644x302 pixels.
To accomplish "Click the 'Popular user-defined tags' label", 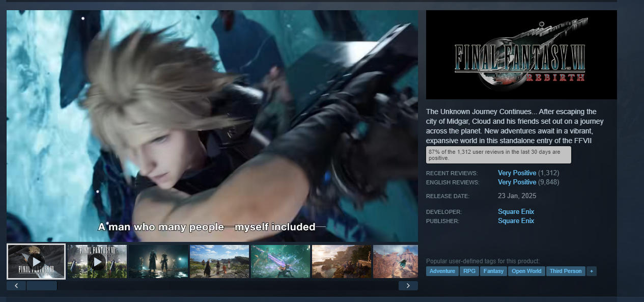I will 483,261.
